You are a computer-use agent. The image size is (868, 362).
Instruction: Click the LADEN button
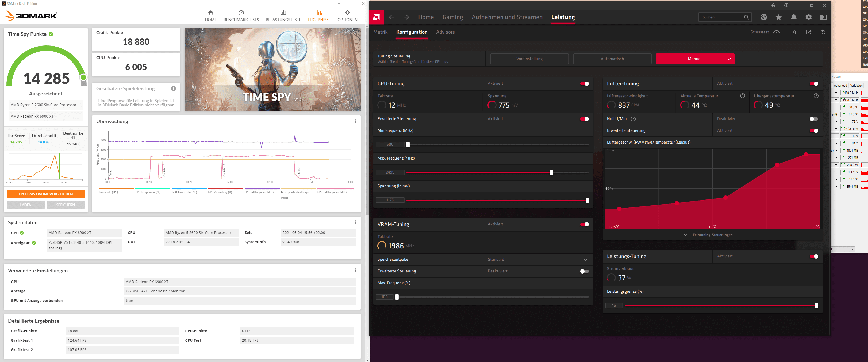pyautogui.click(x=26, y=205)
